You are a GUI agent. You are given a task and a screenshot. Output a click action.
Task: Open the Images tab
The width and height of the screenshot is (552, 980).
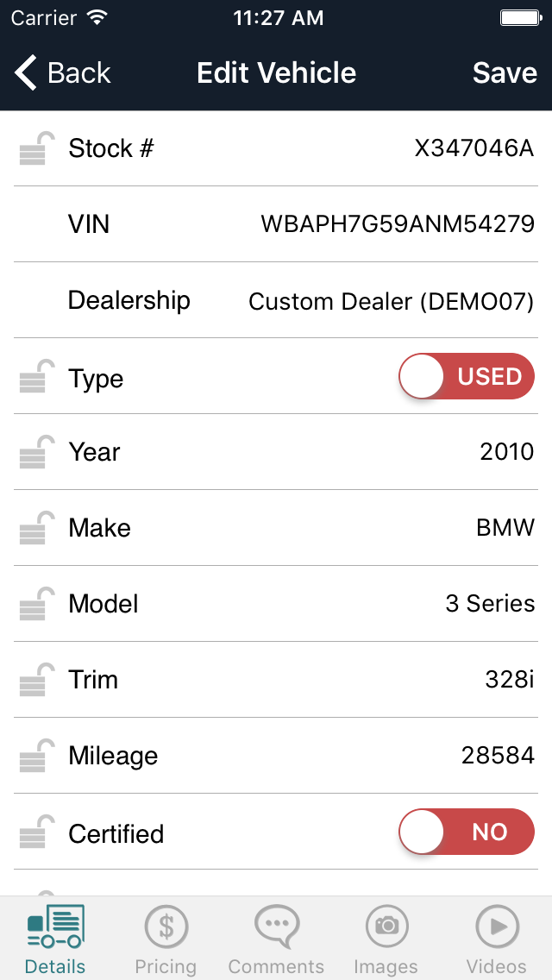(x=386, y=939)
